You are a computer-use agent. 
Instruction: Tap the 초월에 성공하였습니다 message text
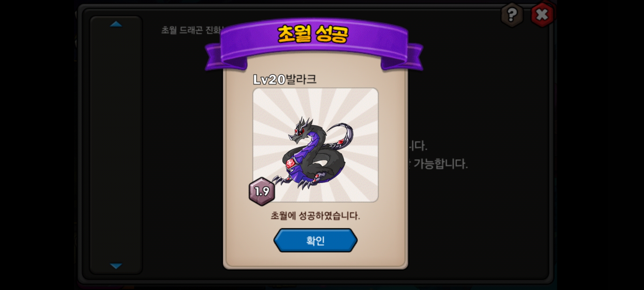pos(315,216)
